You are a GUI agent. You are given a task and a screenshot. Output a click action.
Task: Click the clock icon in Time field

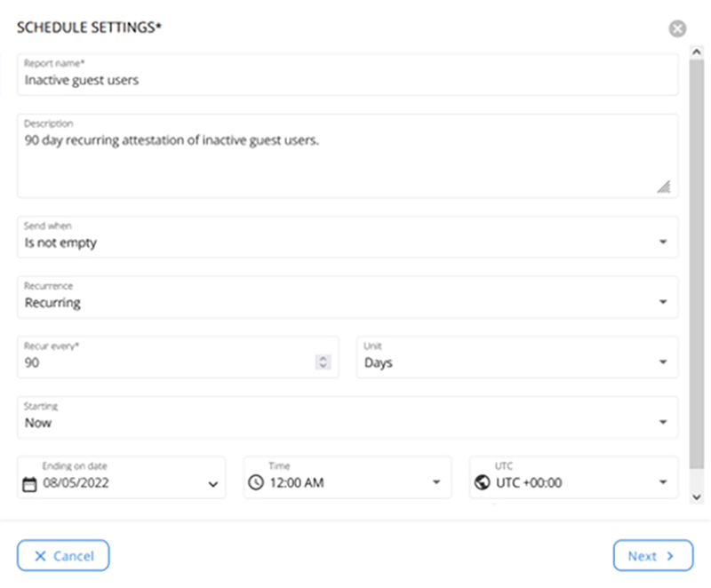[x=256, y=483]
